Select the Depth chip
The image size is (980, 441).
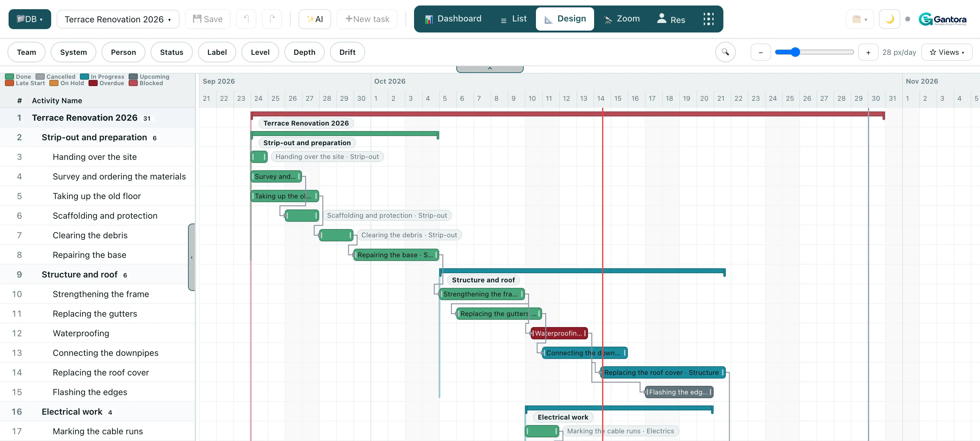pos(304,52)
